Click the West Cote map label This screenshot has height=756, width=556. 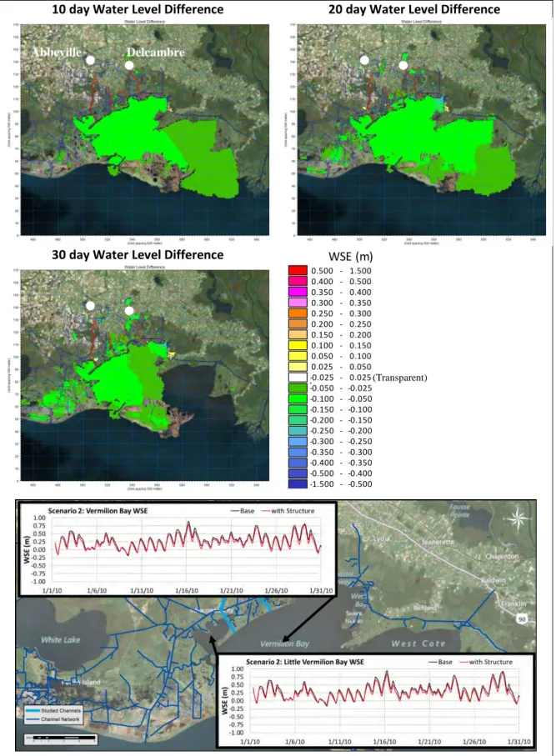coord(418,643)
